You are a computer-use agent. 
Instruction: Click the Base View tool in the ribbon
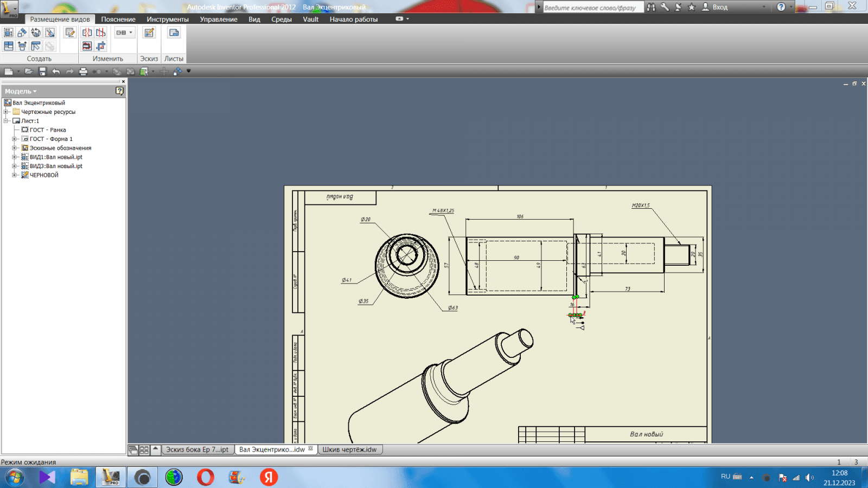click(x=9, y=33)
